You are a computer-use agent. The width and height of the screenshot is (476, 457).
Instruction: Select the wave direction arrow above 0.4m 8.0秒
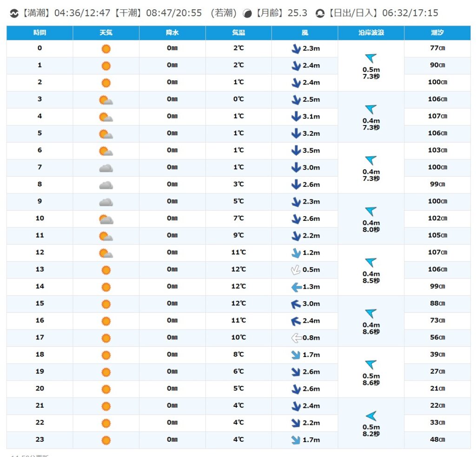[x=371, y=212]
